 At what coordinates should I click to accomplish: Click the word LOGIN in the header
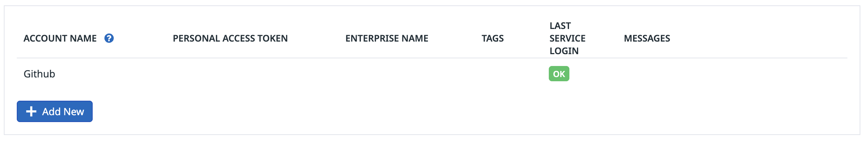564,51
